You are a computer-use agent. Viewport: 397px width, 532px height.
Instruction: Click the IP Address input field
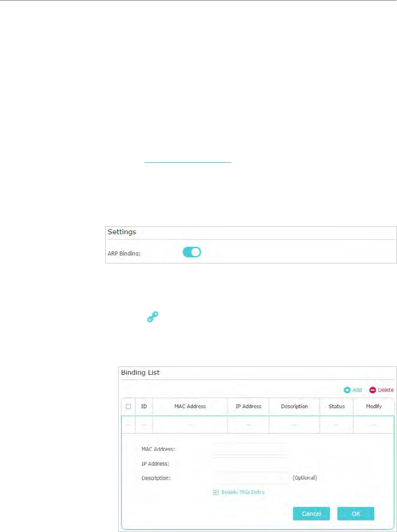251,463
